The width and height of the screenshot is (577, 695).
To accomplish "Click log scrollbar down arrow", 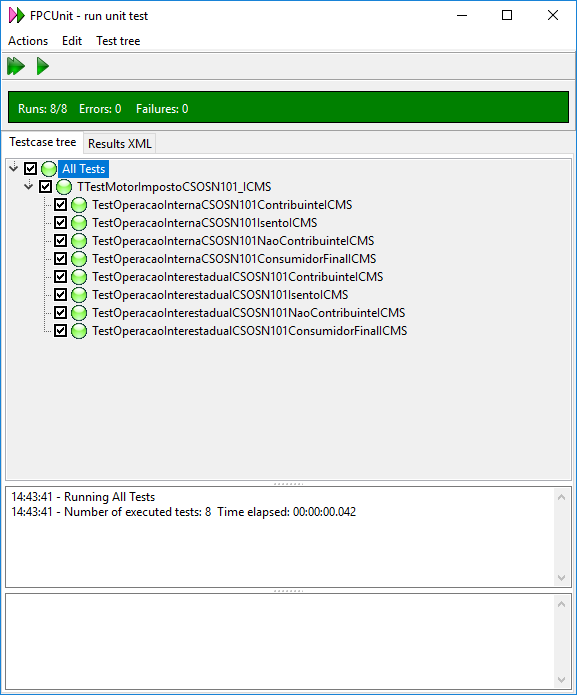I will [561, 578].
